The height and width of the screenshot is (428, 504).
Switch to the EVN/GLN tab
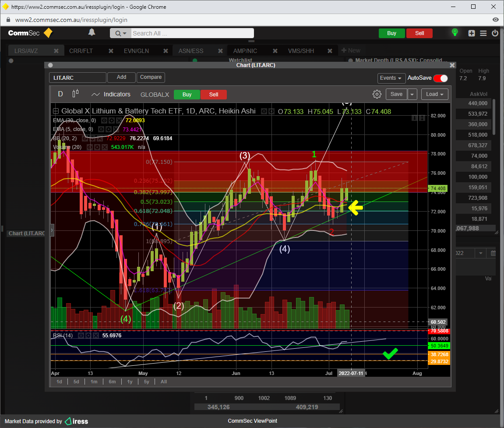136,51
